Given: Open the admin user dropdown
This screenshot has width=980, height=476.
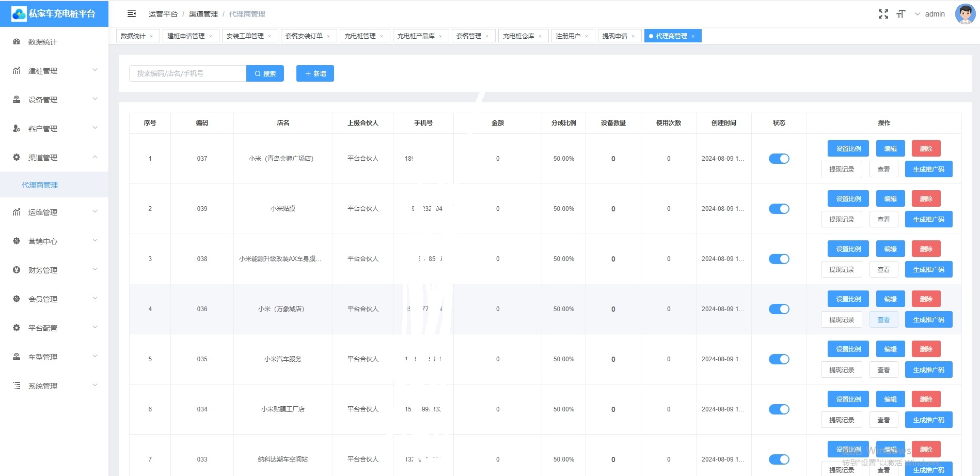Looking at the screenshot, I should (930, 14).
